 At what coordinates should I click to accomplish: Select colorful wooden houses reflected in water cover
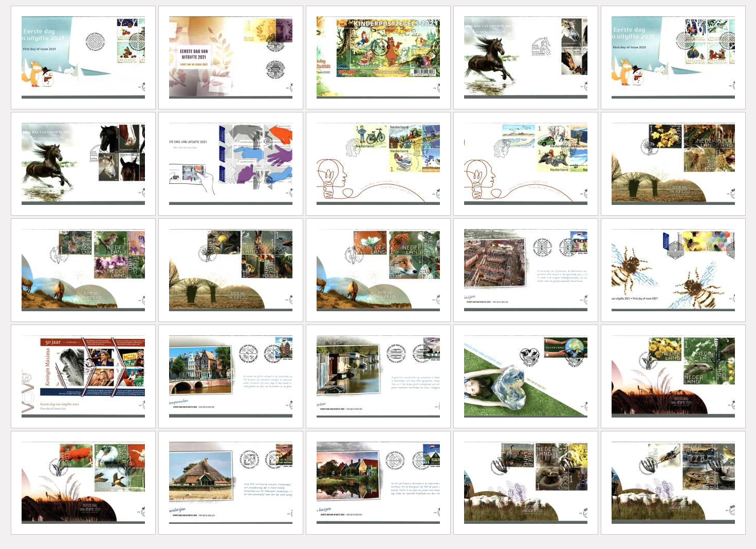pos(378,483)
